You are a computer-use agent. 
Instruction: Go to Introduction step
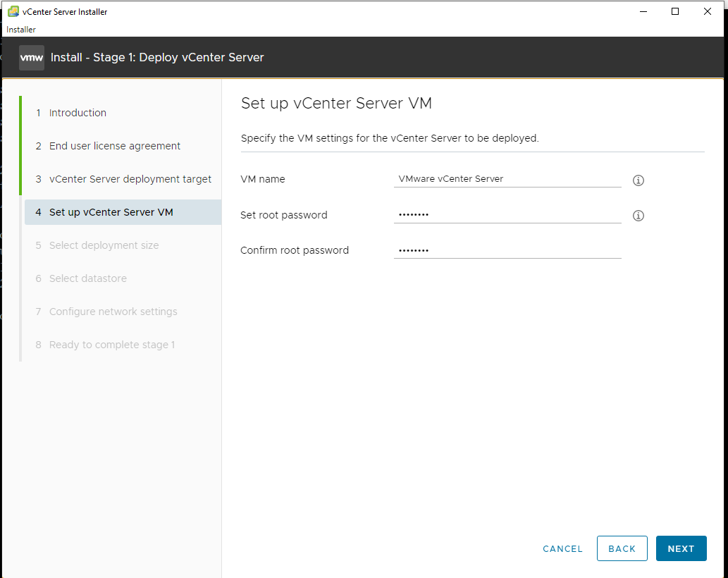click(78, 113)
